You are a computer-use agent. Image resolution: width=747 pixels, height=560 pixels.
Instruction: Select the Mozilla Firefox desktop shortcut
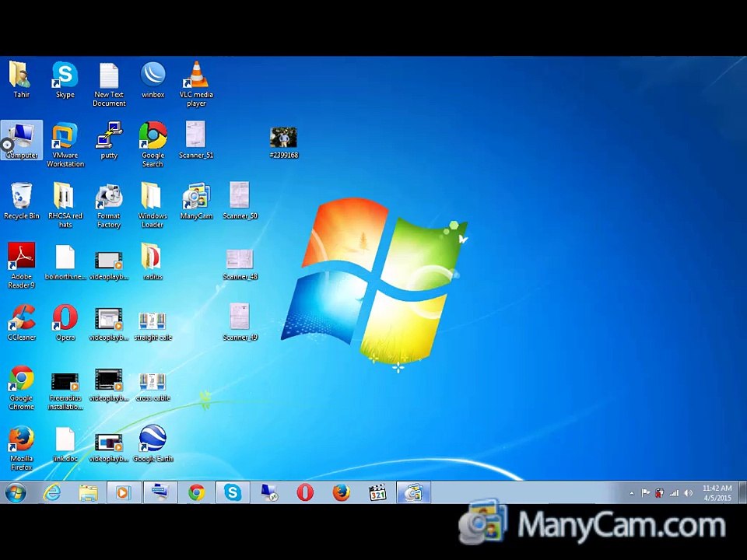coord(22,447)
